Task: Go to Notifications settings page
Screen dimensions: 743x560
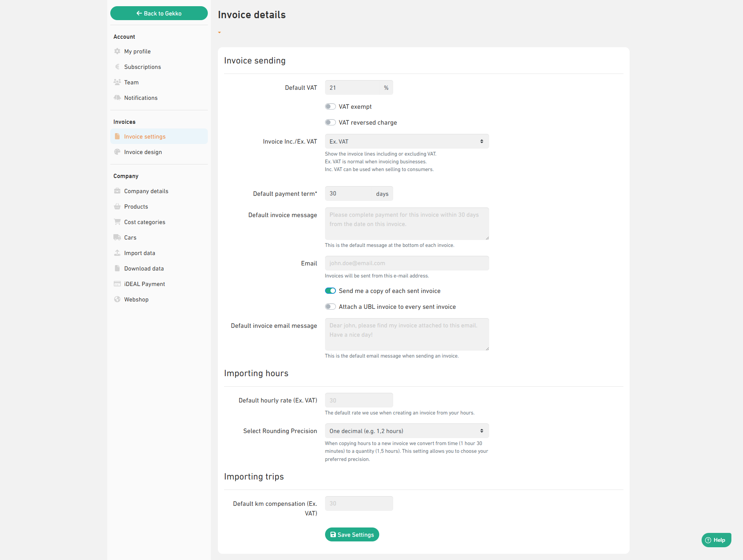Action: (140, 98)
